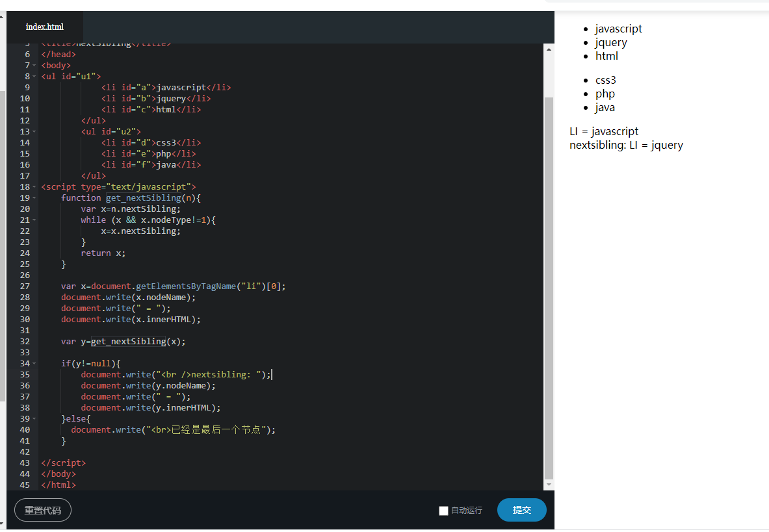Click 'php' in the preview list
This screenshot has height=532, width=769.
tap(605, 94)
